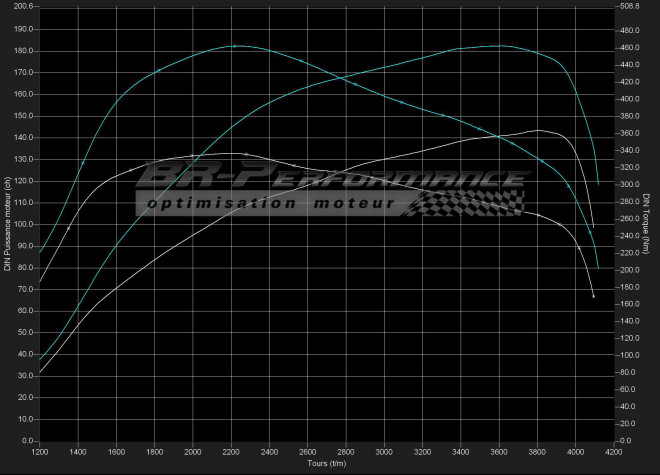Screen dimensions: 660x475
Task: Click the 508.8 value on the right axis
Action: (x=628, y=6)
